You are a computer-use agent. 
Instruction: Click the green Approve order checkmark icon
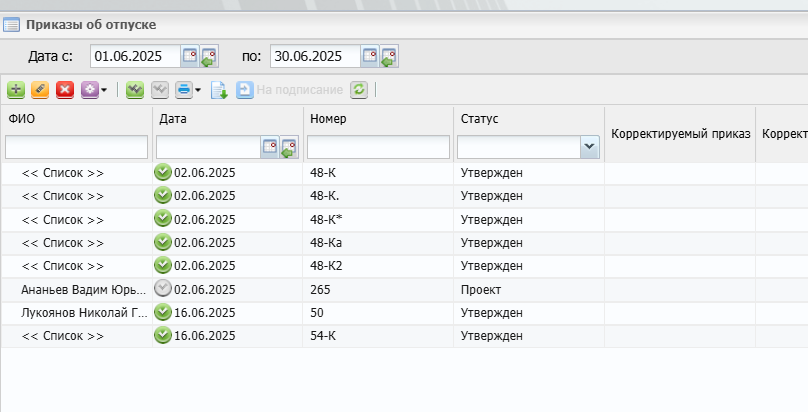[x=135, y=90]
